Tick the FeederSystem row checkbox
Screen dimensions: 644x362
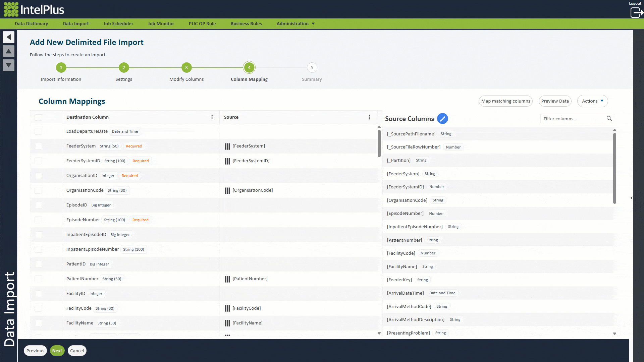pyautogui.click(x=39, y=146)
